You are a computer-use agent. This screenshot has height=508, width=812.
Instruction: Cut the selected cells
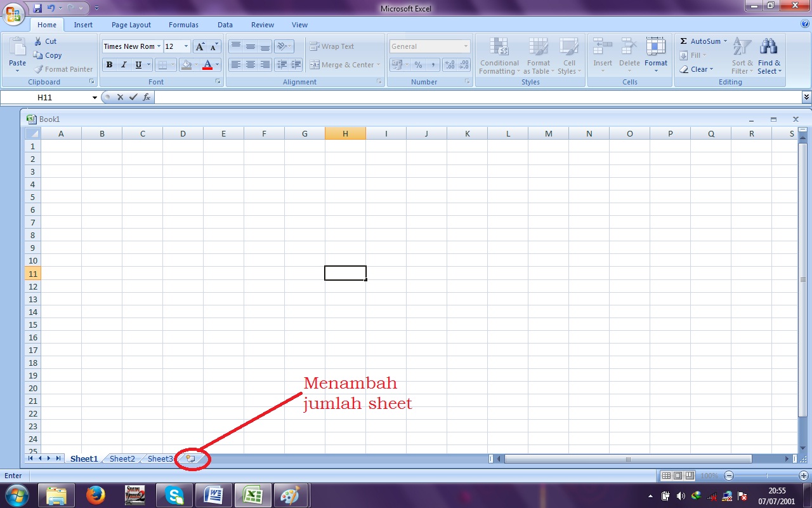tap(45, 41)
